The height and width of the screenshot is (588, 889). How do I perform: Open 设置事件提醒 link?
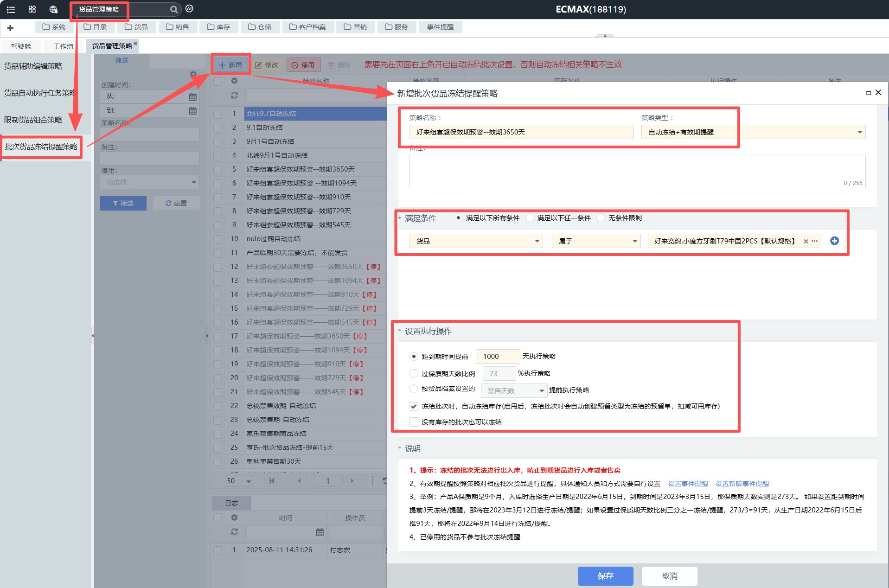point(688,484)
